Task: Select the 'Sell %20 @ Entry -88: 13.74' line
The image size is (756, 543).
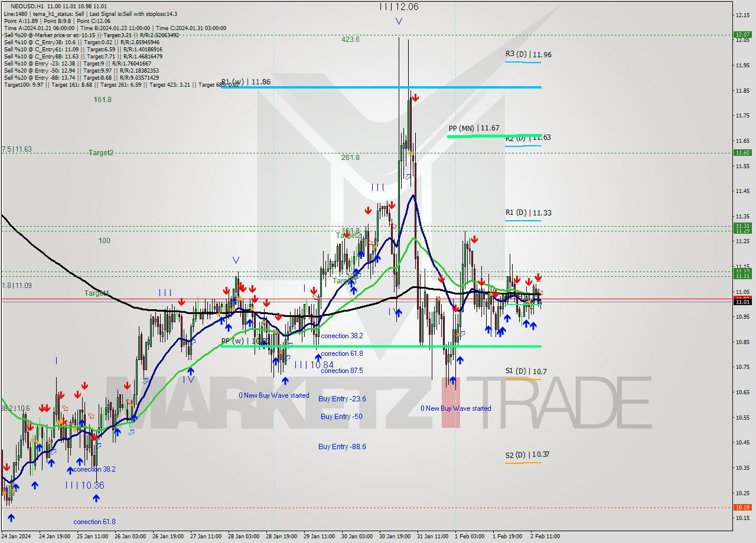Action: (81, 77)
